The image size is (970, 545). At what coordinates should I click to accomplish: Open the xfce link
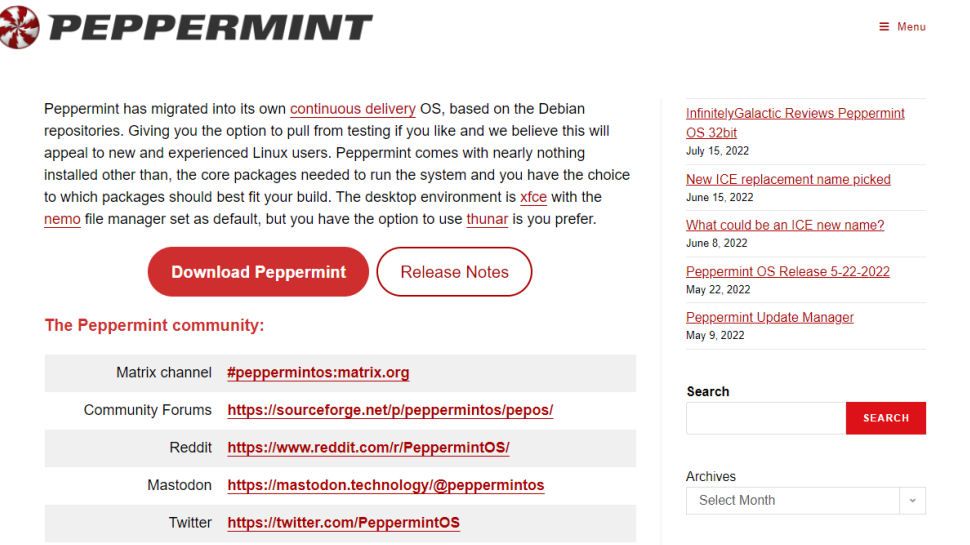pos(533,198)
